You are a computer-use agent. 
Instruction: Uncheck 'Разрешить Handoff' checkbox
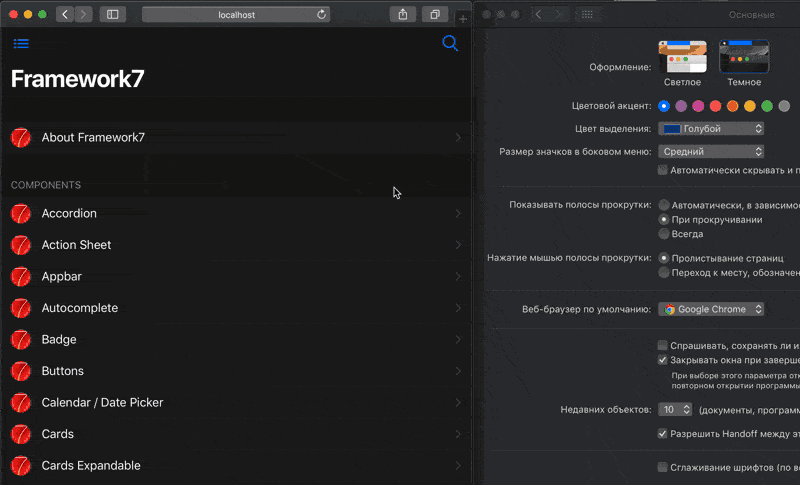(663, 434)
